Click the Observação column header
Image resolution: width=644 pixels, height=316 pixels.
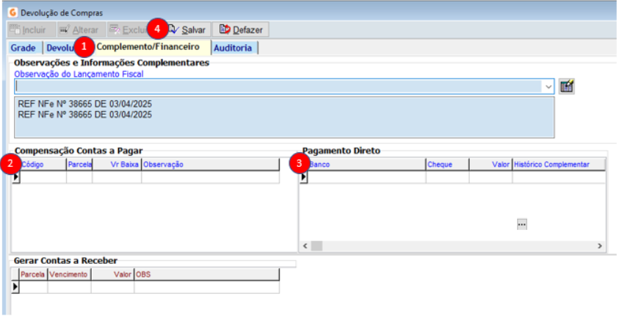[210, 165]
